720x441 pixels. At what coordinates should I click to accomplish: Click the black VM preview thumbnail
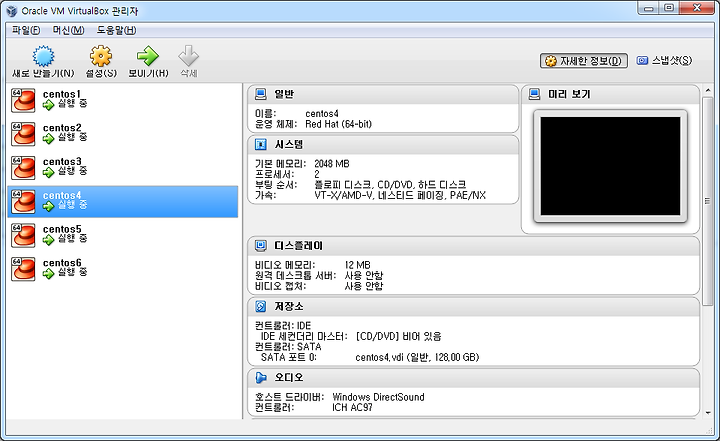pyautogui.click(x=610, y=166)
